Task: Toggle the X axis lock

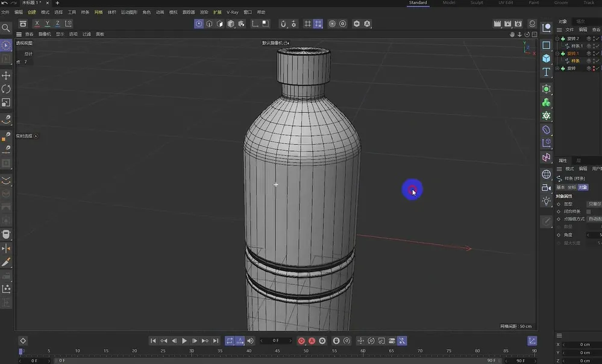Action: tap(37, 24)
